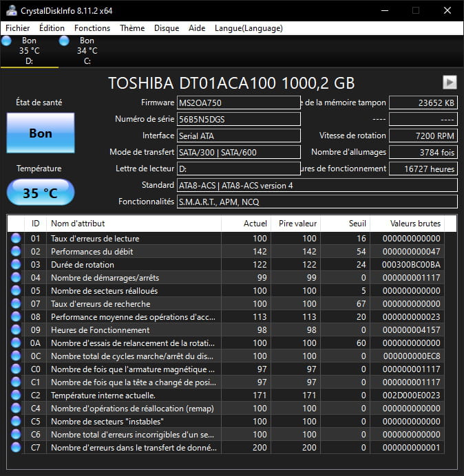Click the Pire valeur column header
This screenshot has height=476, width=464.
pos(295,224)
